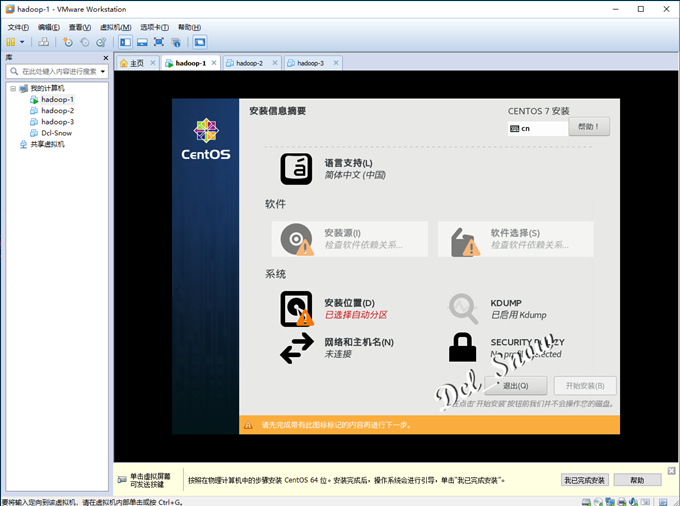This screenshot has height=506, width=680.
Task: Select hadoop-1 in the library tree
Action: pos(57,99)
